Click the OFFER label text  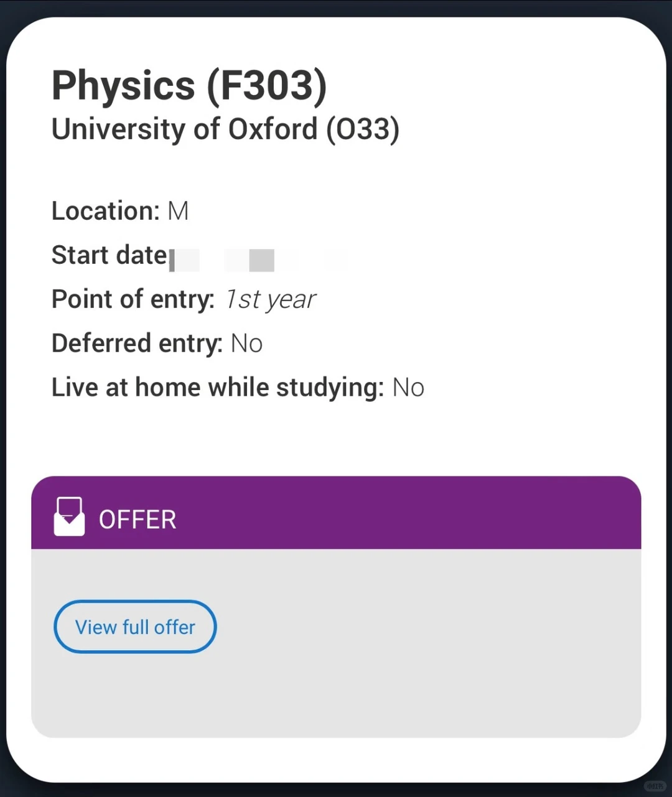[138, 520]
